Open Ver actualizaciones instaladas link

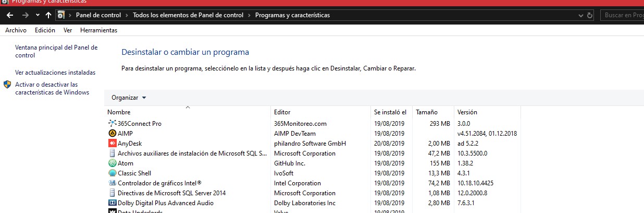55,73
